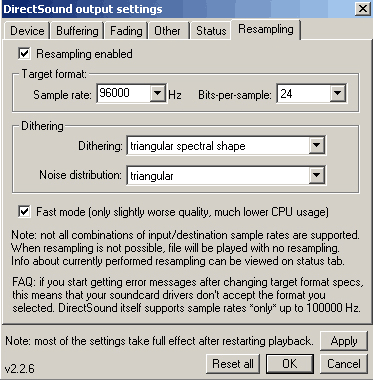Select the Resampling tab
373x380 pixels.
tap(266, 29)
